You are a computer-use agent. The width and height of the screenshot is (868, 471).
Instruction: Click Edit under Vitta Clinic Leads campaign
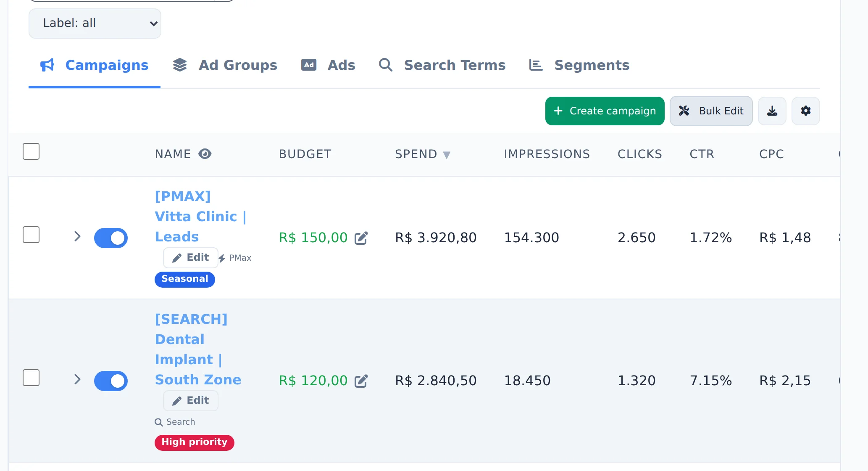point(191,258)
